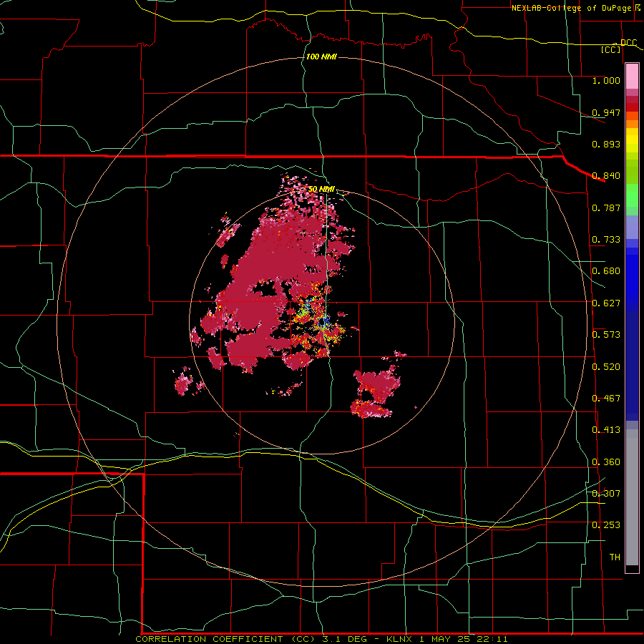Click the KLNX radar site identifier
This screenshot has width=644, height=644.
pos(400,639)
